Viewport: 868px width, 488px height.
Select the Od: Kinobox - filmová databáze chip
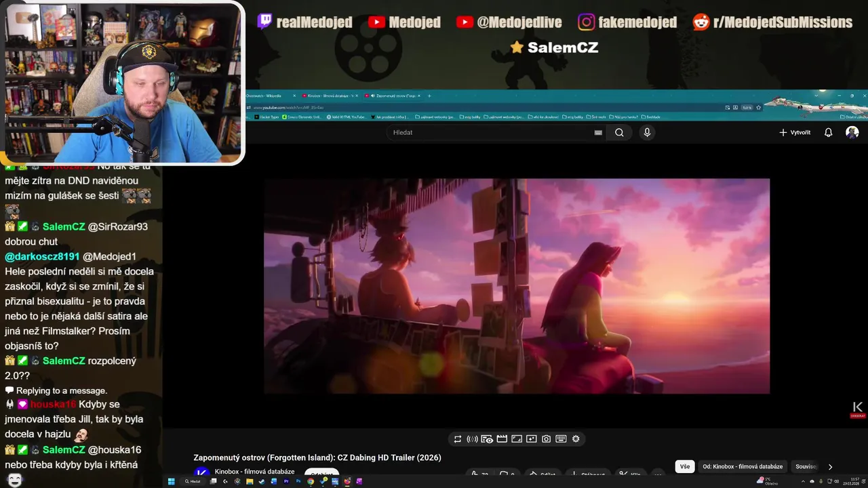point(743,466)
